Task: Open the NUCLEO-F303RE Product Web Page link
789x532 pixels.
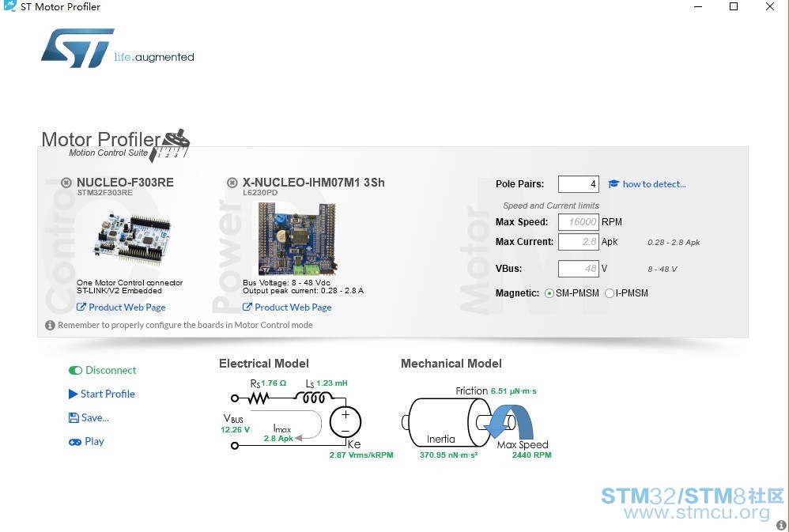Action: point(121,307)
